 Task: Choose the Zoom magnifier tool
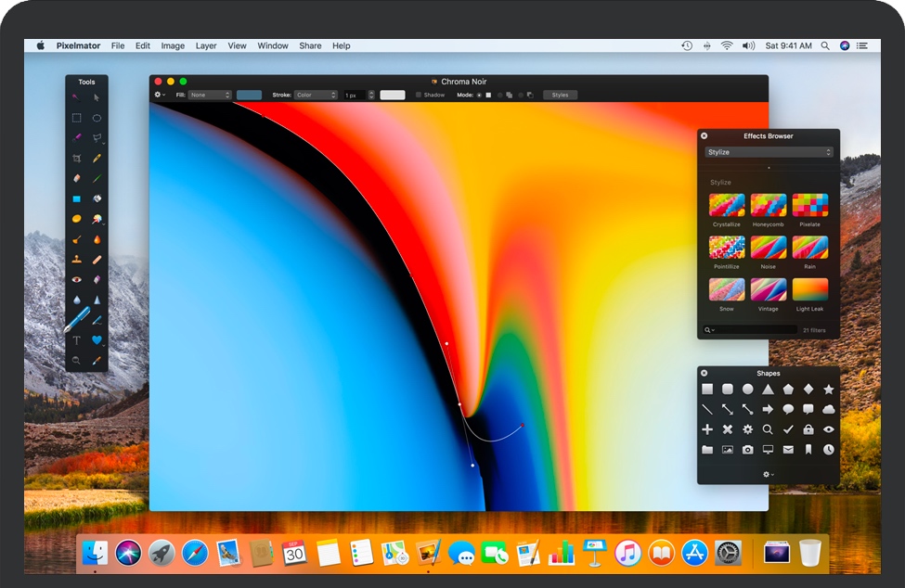coord(76,360)
